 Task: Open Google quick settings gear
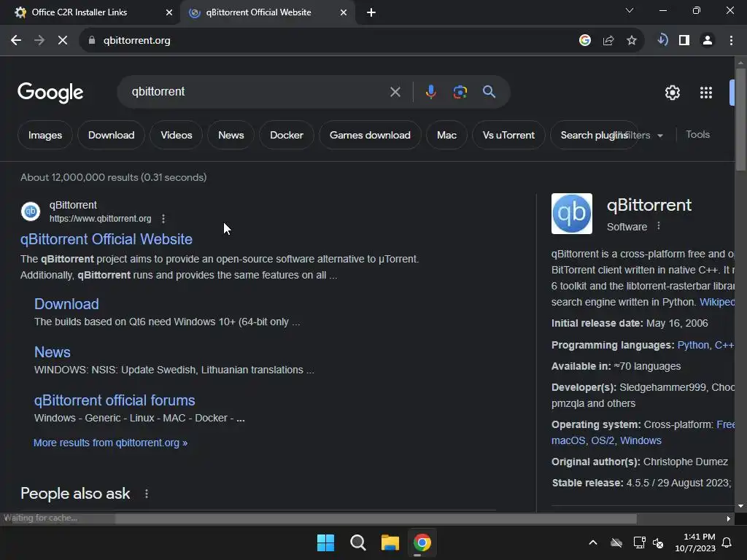pyautogui.click(x=673, y=93)
